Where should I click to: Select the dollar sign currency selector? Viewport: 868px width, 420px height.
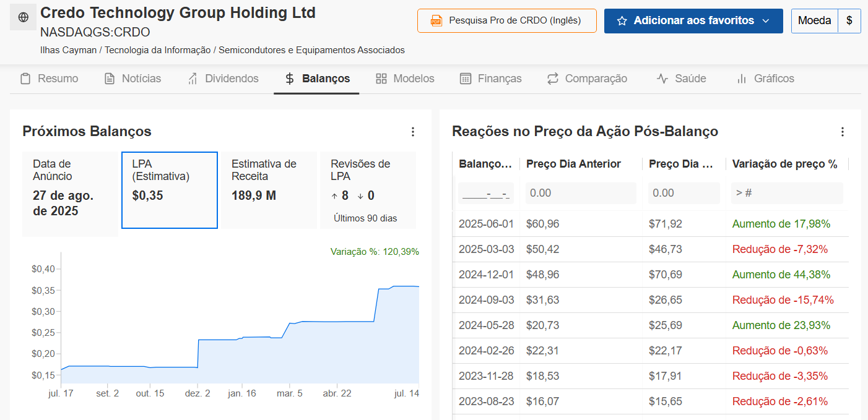pyautogui.click(x=849, y=21)
